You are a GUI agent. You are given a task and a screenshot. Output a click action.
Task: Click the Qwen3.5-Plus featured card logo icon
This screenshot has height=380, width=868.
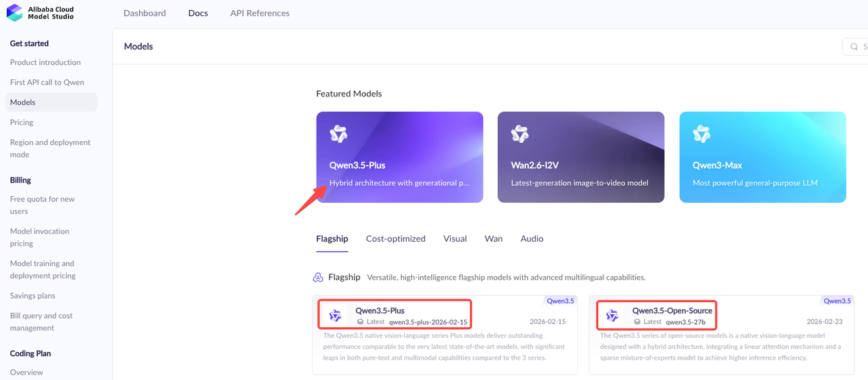coord(338,134)
